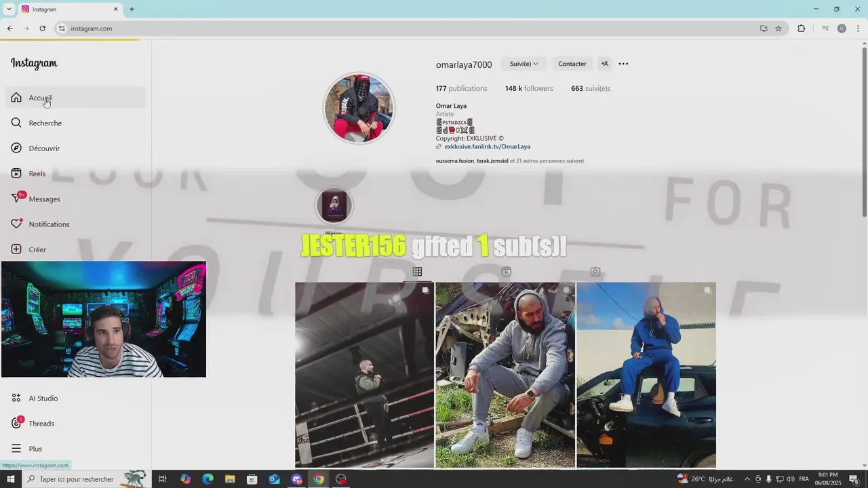Image resolution: width=868 pixels, height=488 pixels.
Task: Open File Explorer from taskbar
Action: (x=230, y=479)
